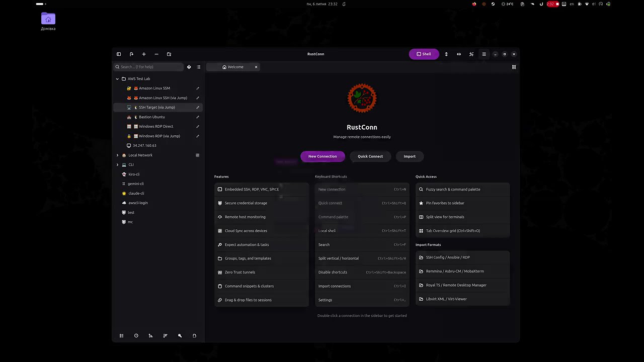
Task: Click Search shortcut row Ctrl+F
Action: click(362, 245)
